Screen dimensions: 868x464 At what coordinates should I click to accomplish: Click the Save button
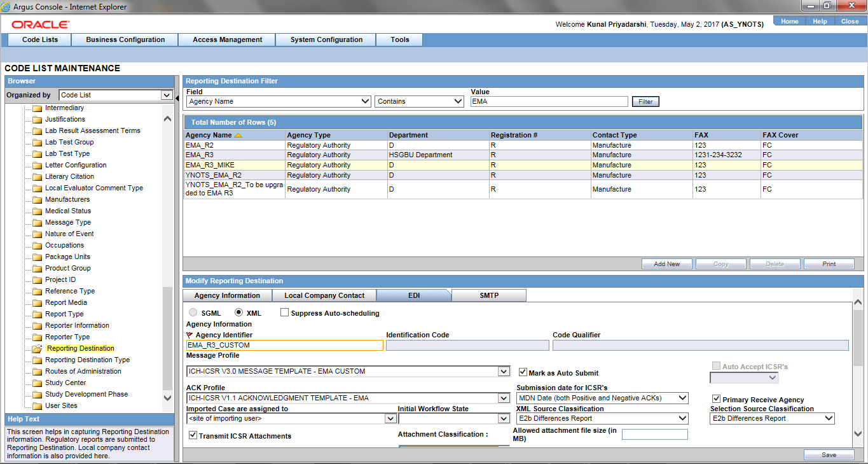[x=829, y=455]
